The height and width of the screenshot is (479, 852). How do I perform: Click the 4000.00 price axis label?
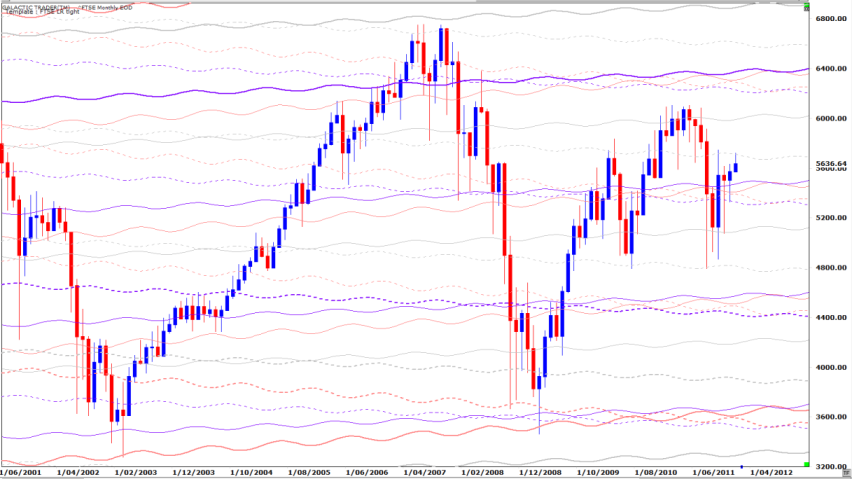831,368
